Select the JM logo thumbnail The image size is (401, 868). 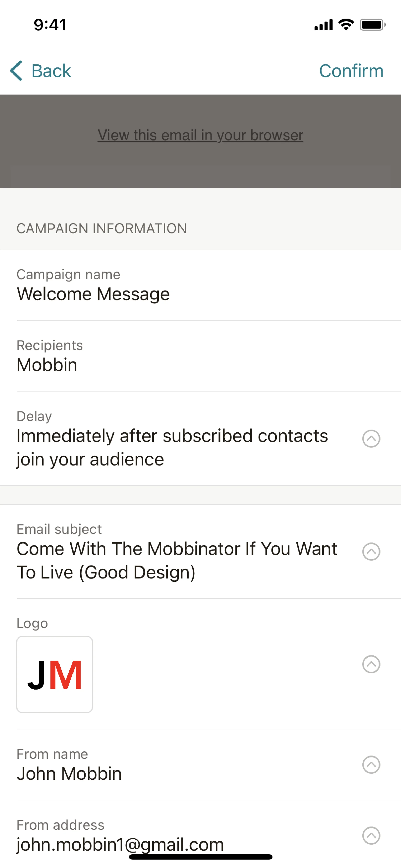point(55,674)
